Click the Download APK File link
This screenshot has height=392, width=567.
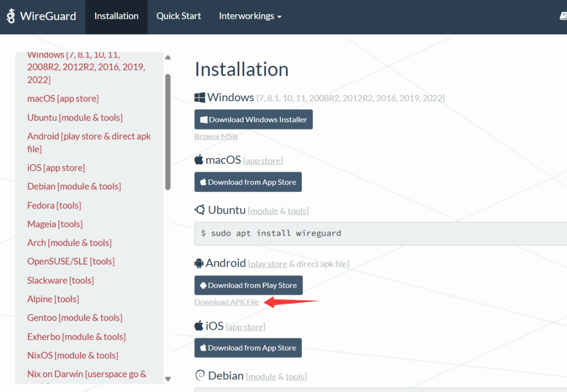tap(226, 302)
